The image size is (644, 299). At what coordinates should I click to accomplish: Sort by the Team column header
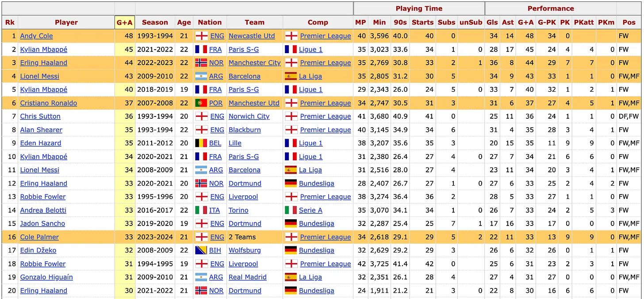tap(254, 22)
